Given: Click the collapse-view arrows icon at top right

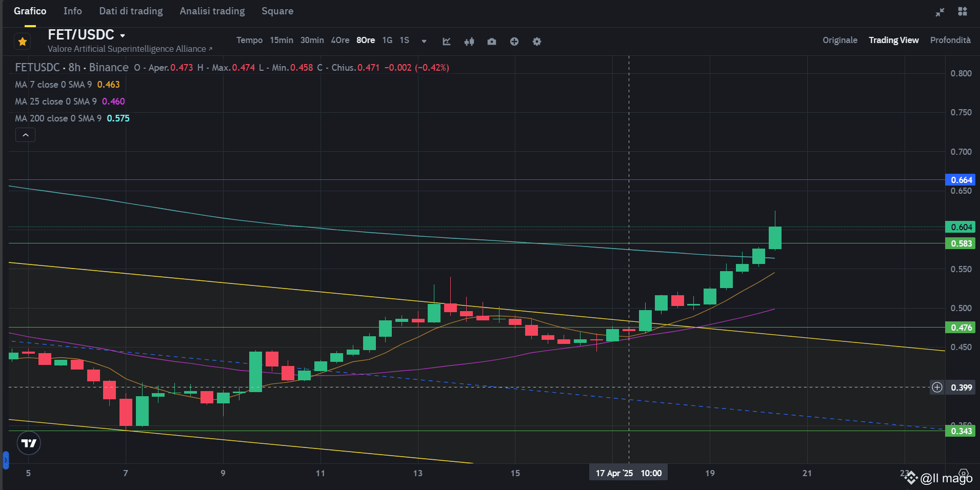Looking at the screenshot, I should pos(940,11).
